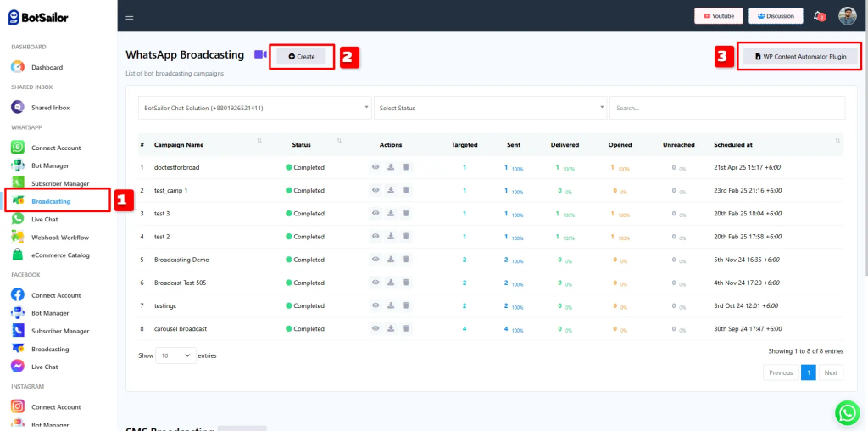Viewport: 868px width, 431px height.
Task: Go to the Previous page
Action: pyautogui.click(x=781, y=372)
